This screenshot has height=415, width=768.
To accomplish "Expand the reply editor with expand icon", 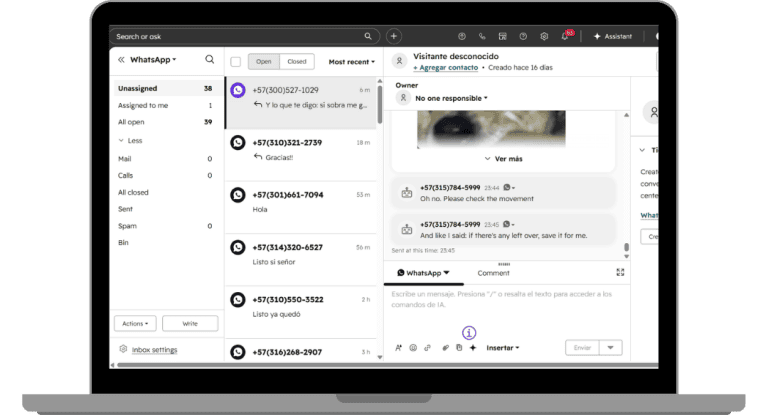I will [x=620, y=272].
